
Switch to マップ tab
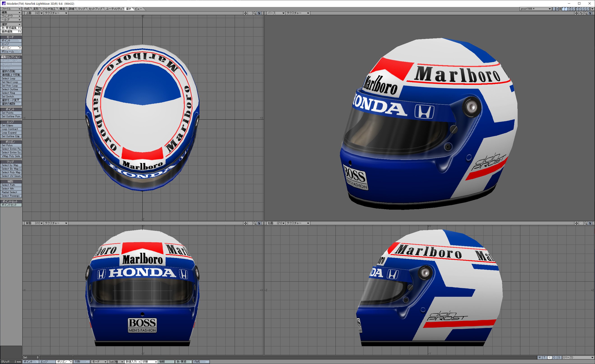[81, 9]
